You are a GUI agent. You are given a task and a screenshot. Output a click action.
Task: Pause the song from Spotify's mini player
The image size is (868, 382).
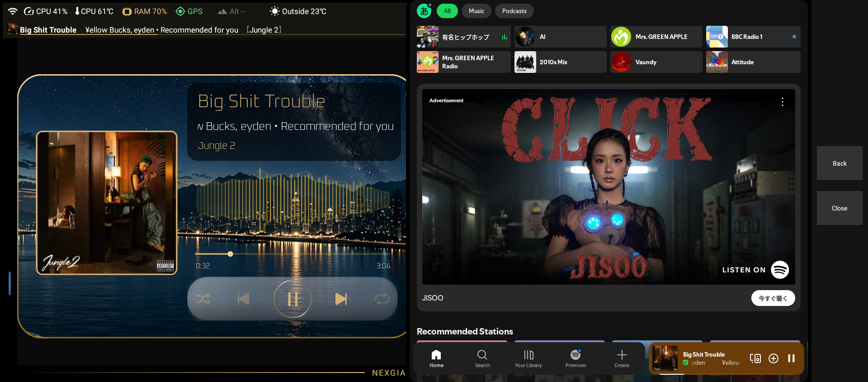(791, 358)
